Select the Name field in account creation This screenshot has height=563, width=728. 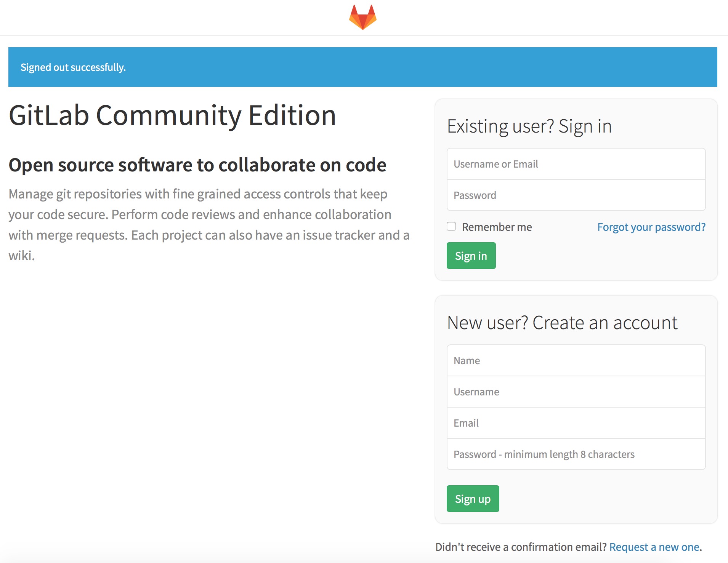coord(576,361)
